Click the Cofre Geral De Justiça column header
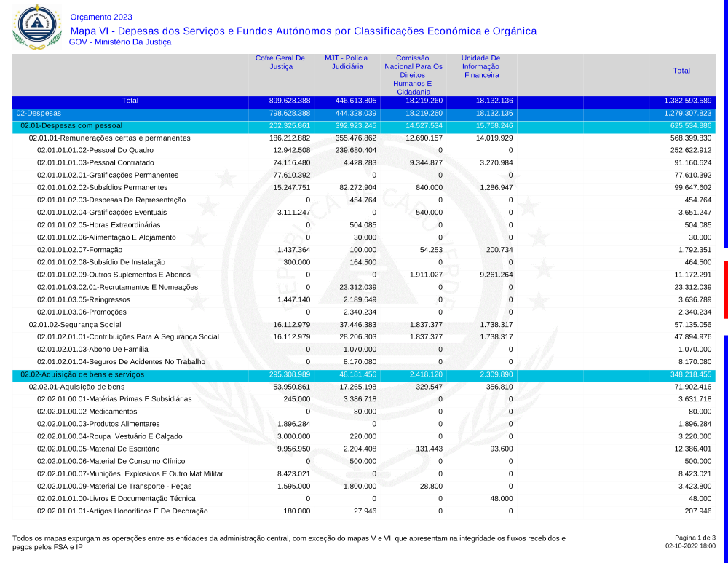The height and width of the screenshot is (563, 728). pos(280,62)
